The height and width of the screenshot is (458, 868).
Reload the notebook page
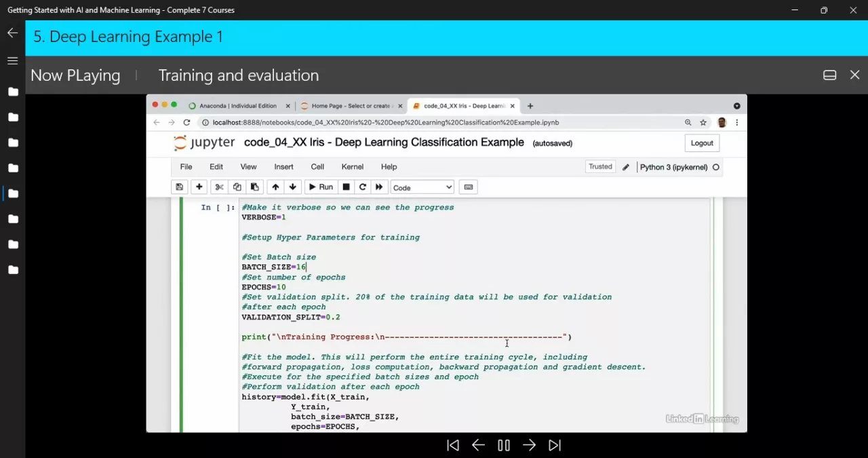tap(186, 123)
